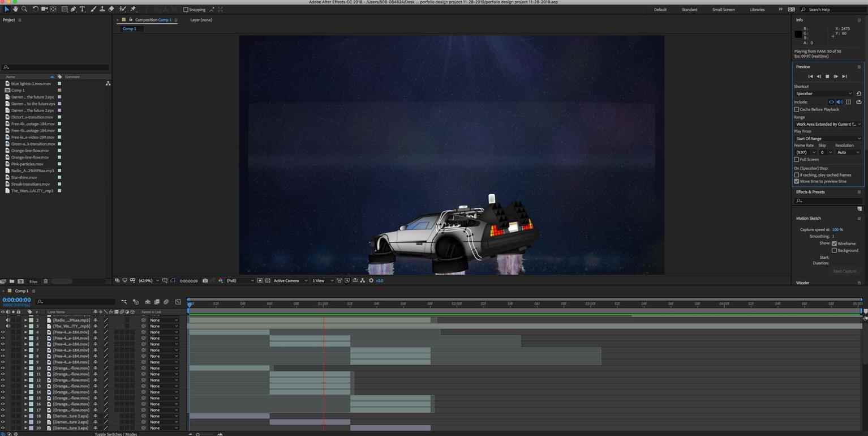Click the Project panel search field
Image resolution: width=868 pixels, height=436 pixels.
(x=55, y=67)
